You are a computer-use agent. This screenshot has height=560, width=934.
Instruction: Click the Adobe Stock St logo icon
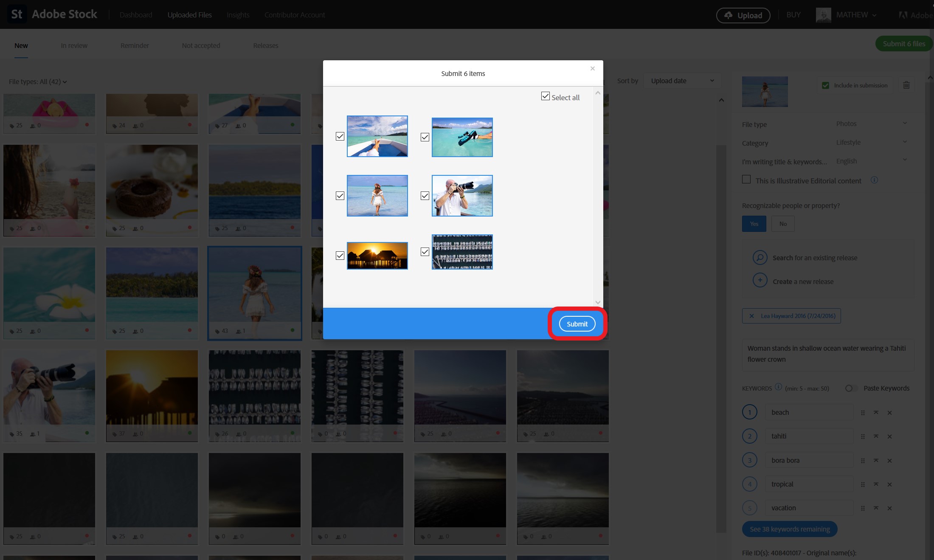coord(17,14)
